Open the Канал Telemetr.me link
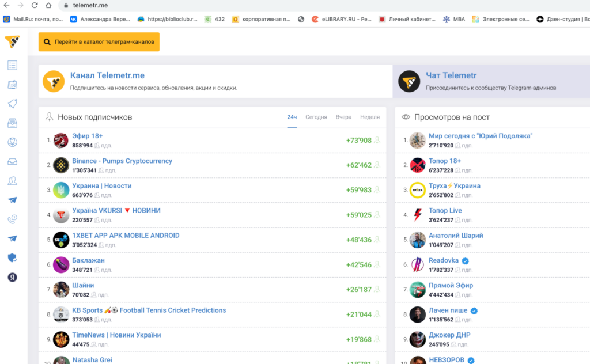The width and height of the screenshot is (590, 364). 107,75
